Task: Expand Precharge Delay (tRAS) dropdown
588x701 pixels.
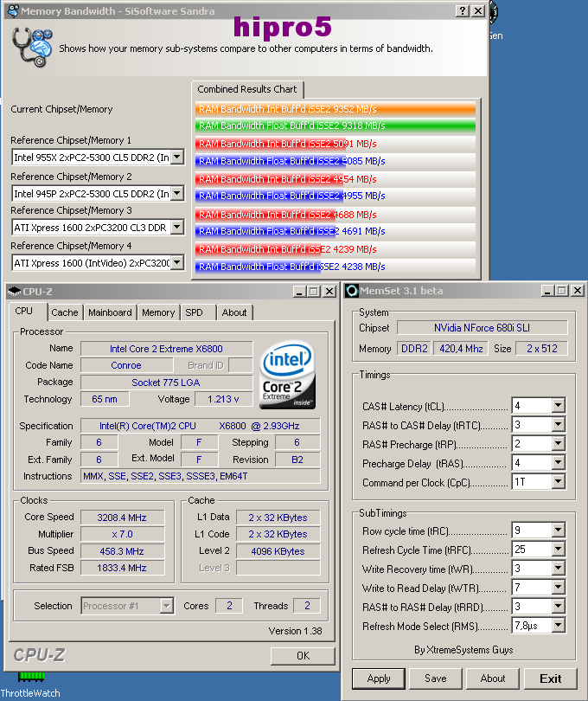Action: coord(558,462)
